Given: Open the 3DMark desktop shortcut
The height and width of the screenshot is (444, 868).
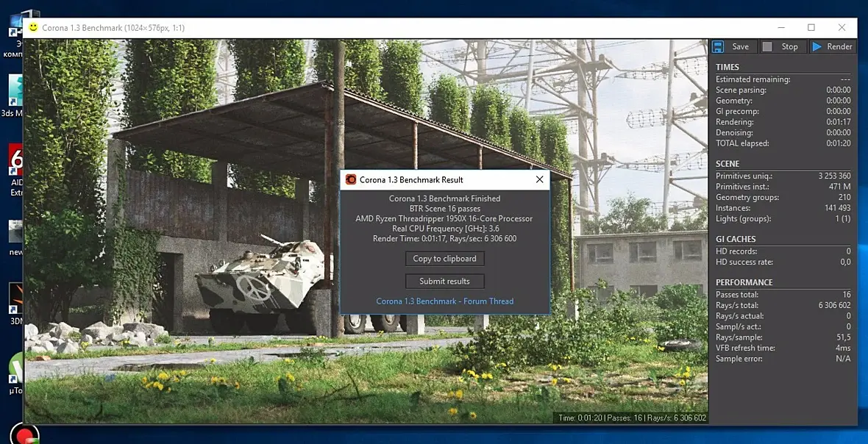Looking at the screenshot, I should [x=15, y=304].
